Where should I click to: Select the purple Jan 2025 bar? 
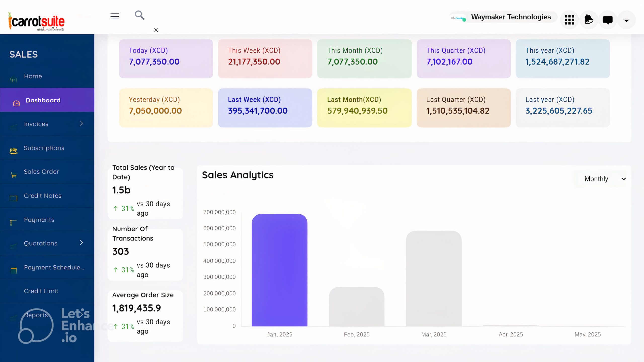[279, 270]
